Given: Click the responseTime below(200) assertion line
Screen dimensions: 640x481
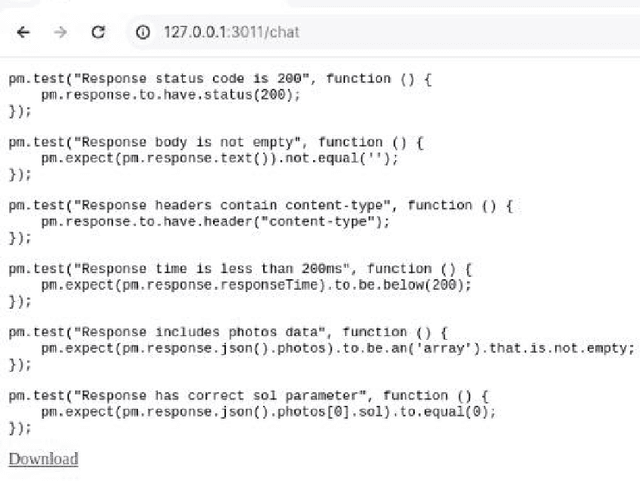Looking at the screenshot, I should coord(256,284).
